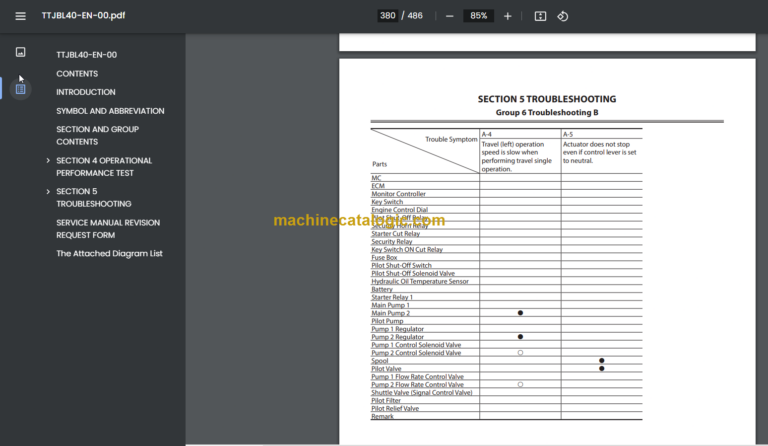Edit the page number field
The image size is (768, 446).
(x=387, y=16)
